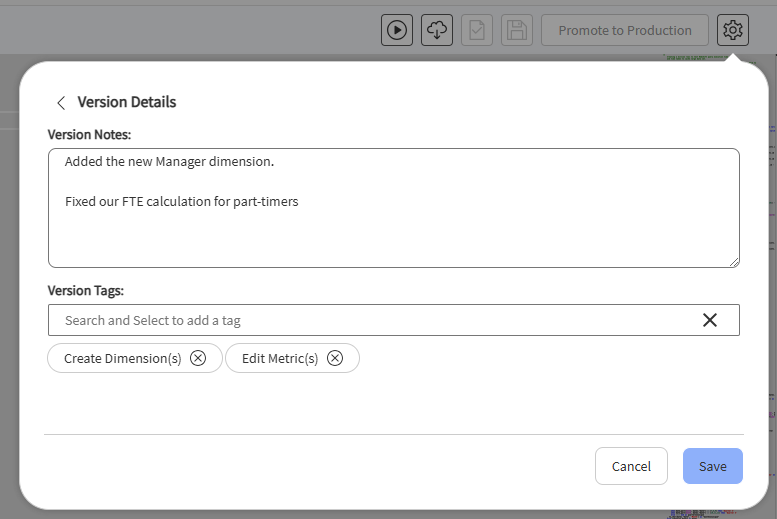Clear the tag search field with X
This screenshot has width=777, height=519.
710,320
